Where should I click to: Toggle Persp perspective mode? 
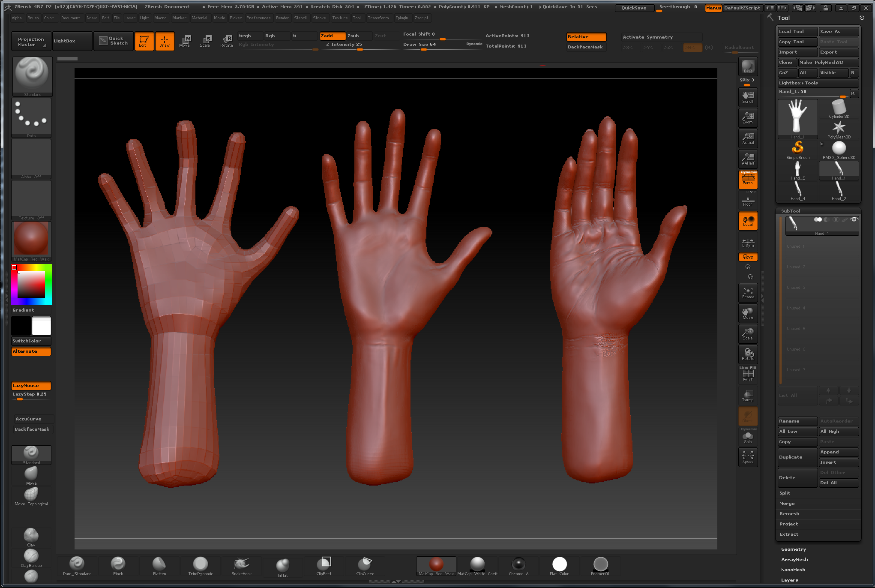tap(748, 180)
